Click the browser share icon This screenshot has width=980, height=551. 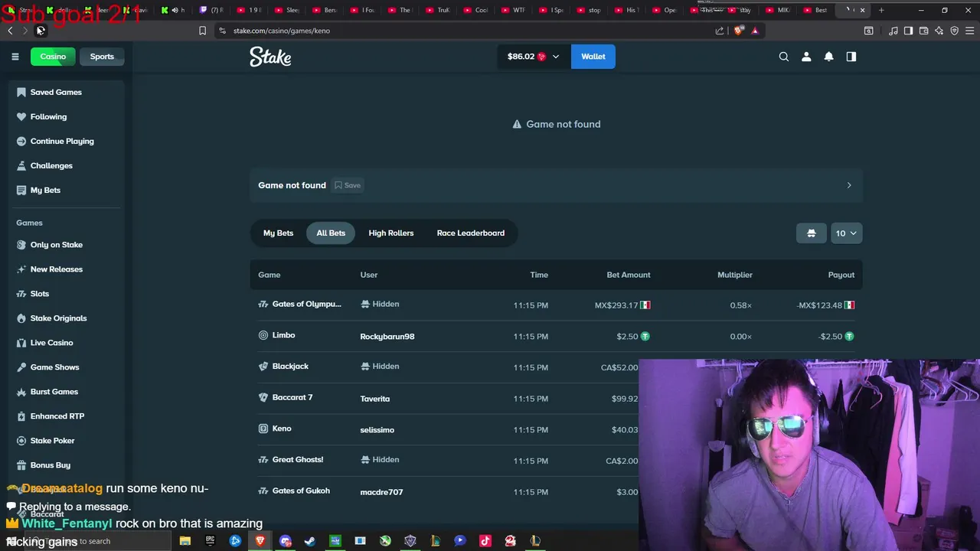point(720,31)
